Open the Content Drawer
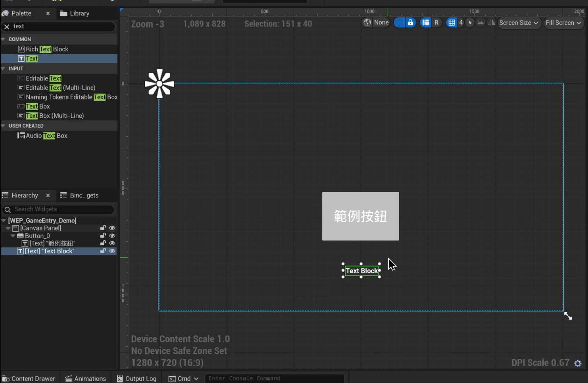Image resolution: width=588 pixels, height=383 pixels. 29,378
